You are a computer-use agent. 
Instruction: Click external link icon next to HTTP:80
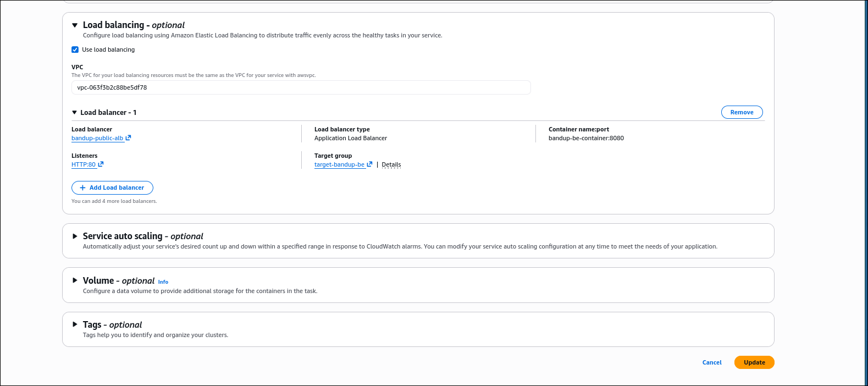[x=101, y=164]
